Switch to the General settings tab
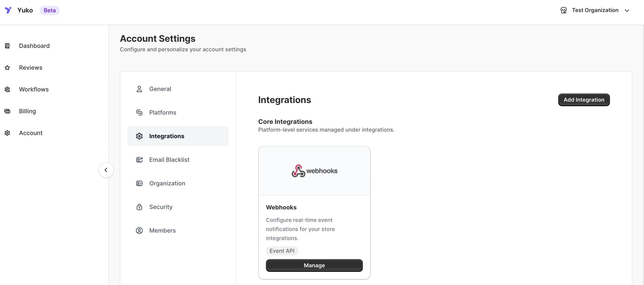The image size is (644, 285). coord(178,89)
